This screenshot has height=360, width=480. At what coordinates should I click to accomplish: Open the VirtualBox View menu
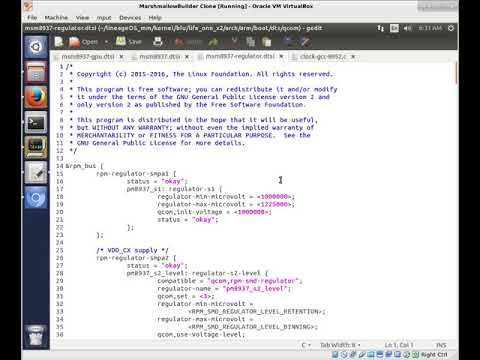82,17
